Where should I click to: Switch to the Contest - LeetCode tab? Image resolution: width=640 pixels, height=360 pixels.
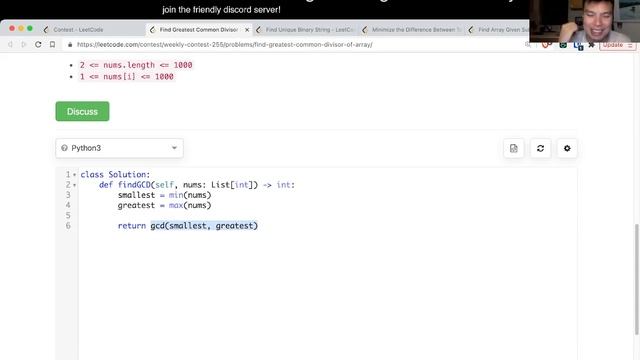pyautogui.click(x=78, y=29)
